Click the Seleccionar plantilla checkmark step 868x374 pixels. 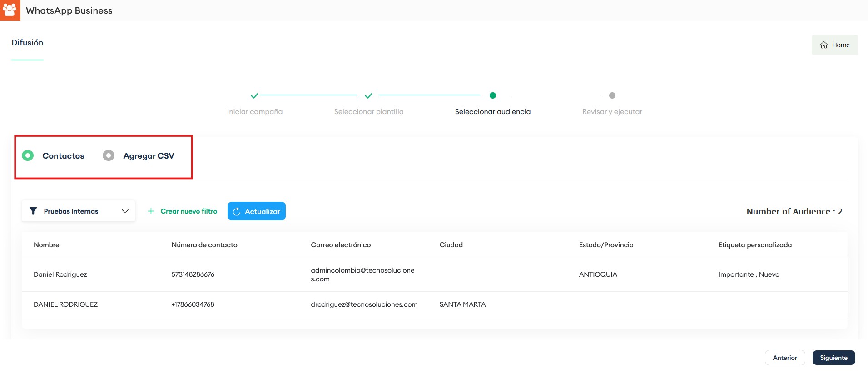(368, 96)
